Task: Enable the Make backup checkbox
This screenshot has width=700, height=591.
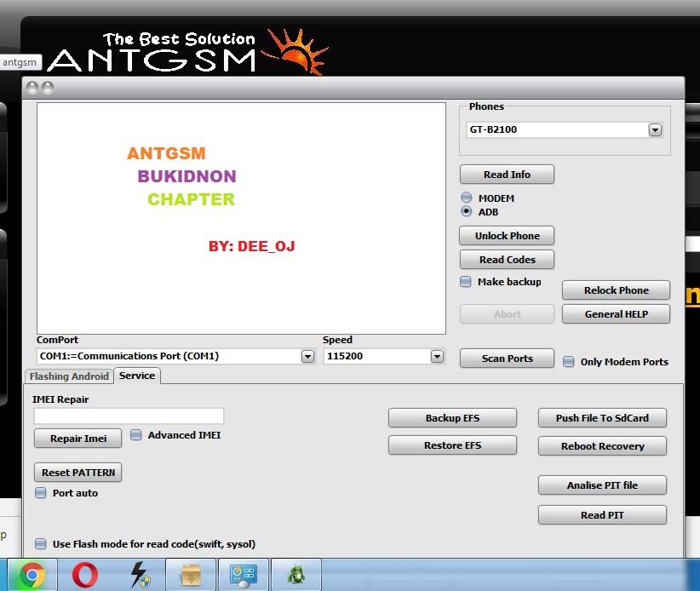Action: [x=466, y=282]
